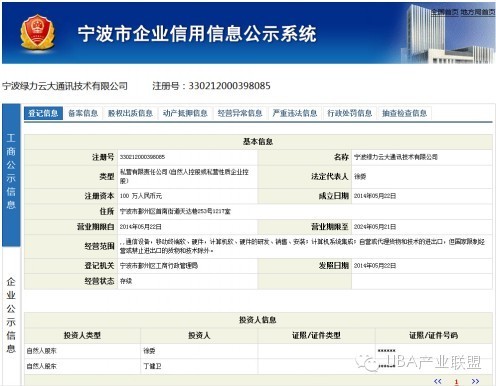
Task: Select the 企业公示信息 sidebar section
Action: tap(11, 315)
